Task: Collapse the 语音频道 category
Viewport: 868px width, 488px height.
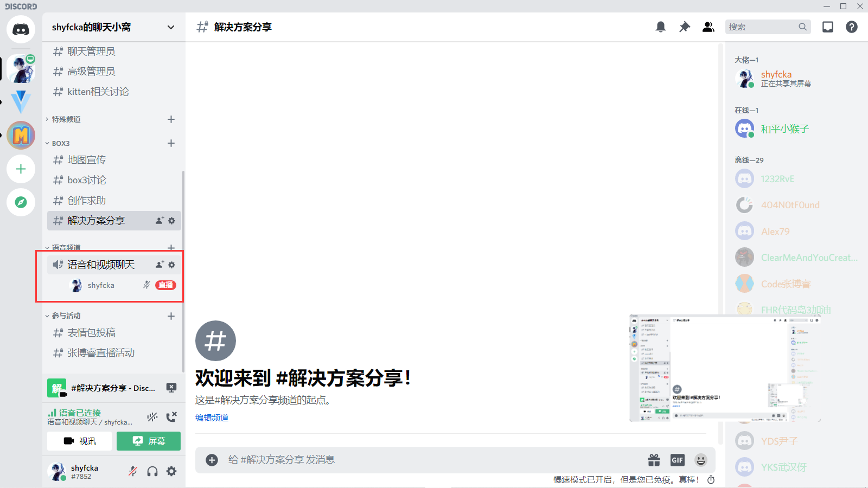Action: point(63,247)
